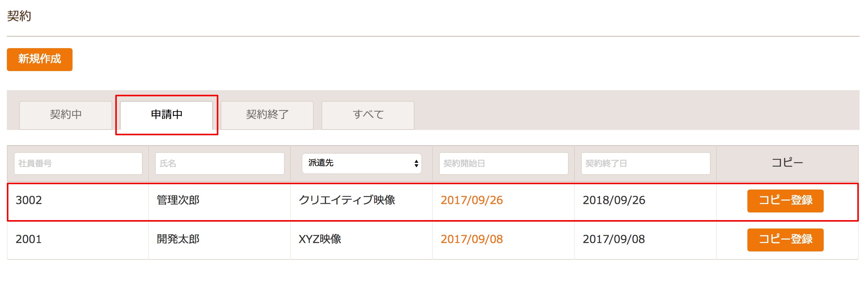The height and width of the screenshot is (282, 868).
Task: Show the すべて tab
Action: [x=368, y=115]
